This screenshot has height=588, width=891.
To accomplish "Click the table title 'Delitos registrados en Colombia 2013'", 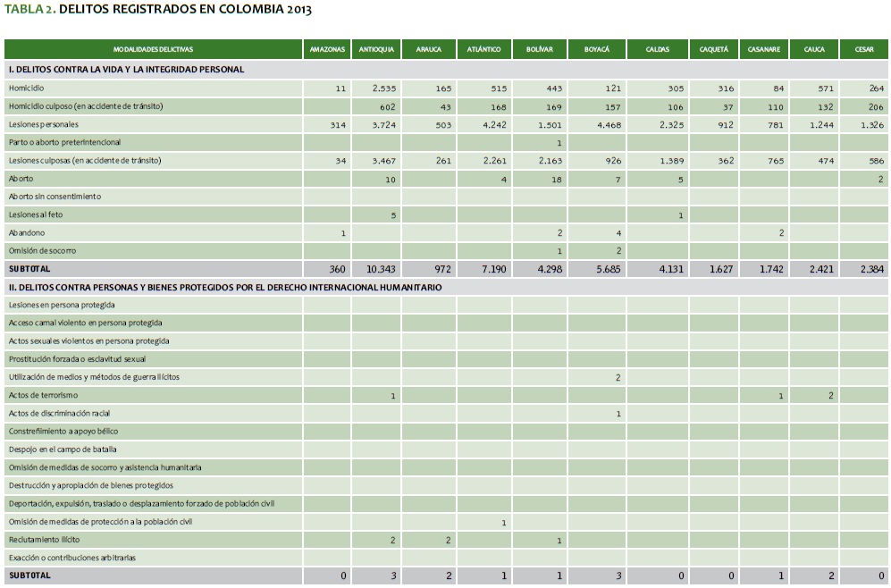I will 158,10.
